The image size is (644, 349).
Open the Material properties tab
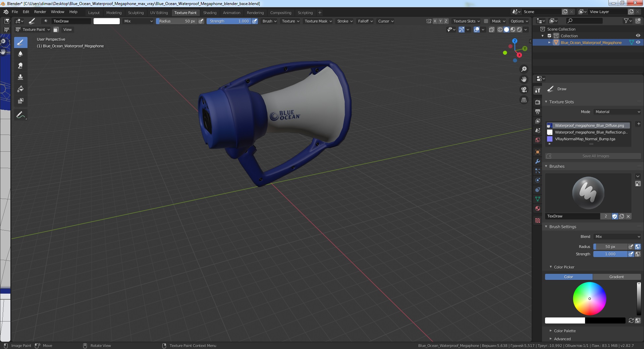coord(538,208)
